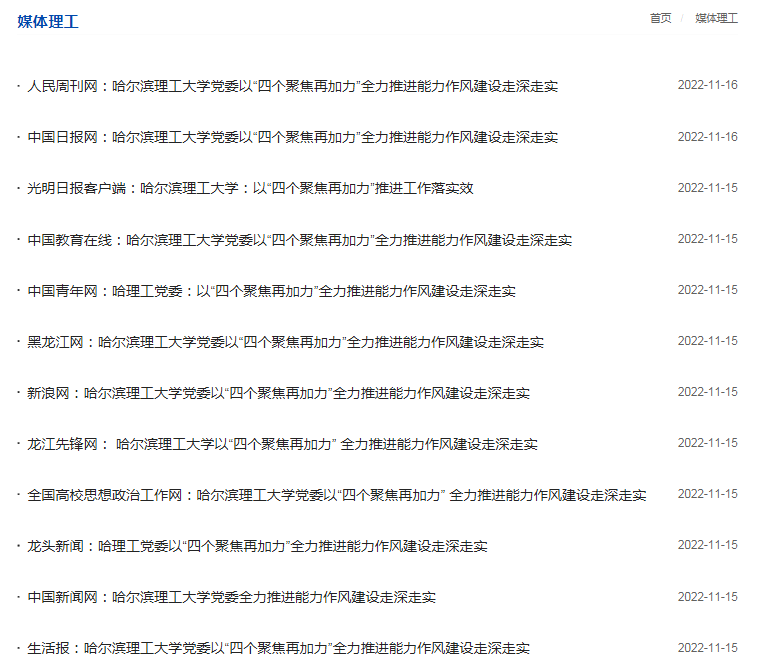Select the 生活报 news headline

[278, 648]
